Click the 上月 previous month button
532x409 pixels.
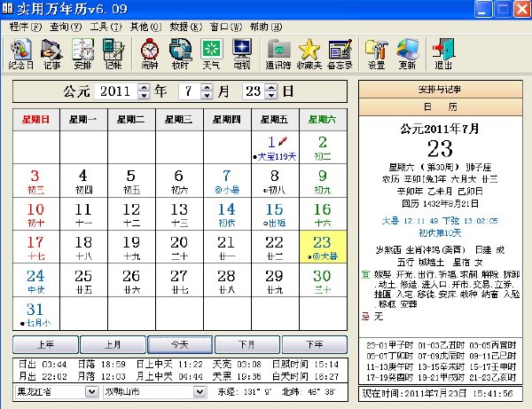[113, 344]
